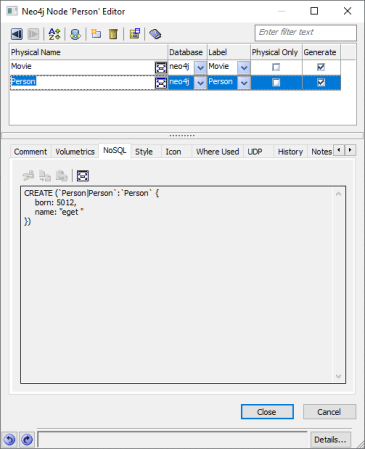Click the Cancel button
Viewport: 365px width, 449px height.
329,412
